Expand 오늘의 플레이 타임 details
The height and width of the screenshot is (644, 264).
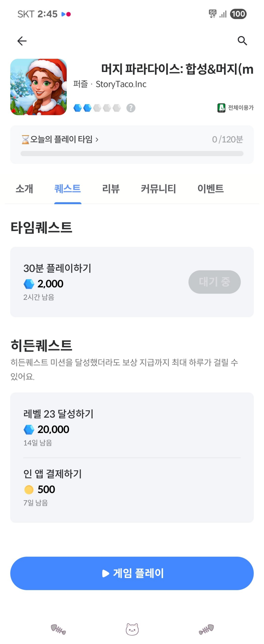tap(60, 139)
